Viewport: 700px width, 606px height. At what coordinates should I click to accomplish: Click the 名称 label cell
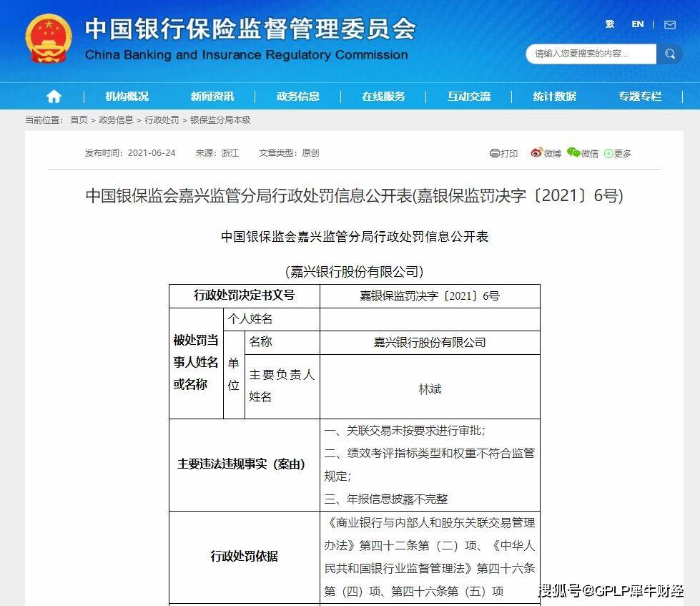coord(282,343)
